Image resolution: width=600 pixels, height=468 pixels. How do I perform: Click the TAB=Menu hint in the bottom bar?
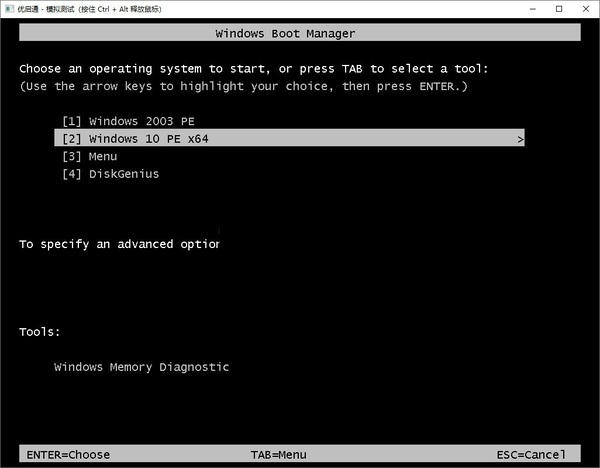coord(279,455)
